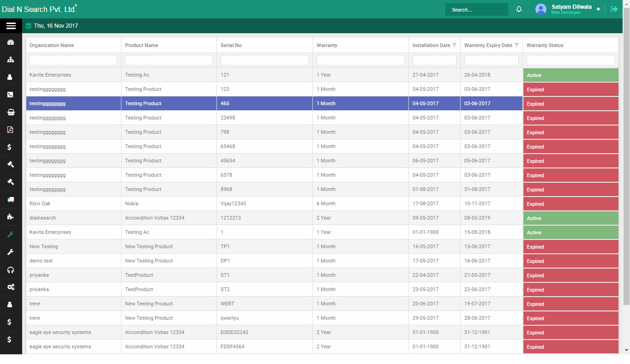Open the headphones support sidebar icon
This screenshot has width=630, height=364.
point(11,270)
